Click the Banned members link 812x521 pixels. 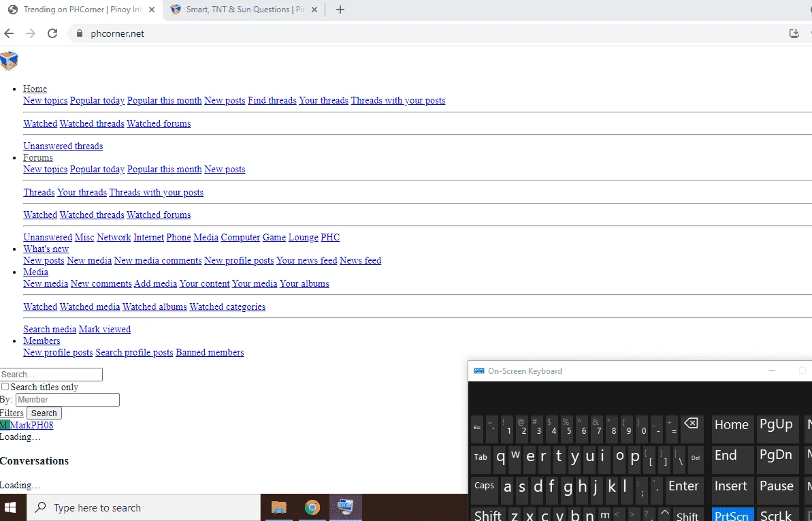click(210, 353)
